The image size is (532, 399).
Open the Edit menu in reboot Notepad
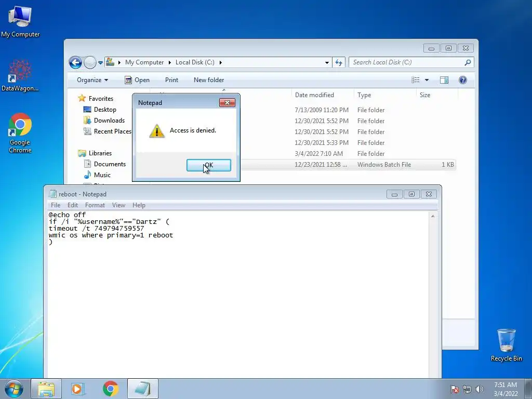(73, 205)
